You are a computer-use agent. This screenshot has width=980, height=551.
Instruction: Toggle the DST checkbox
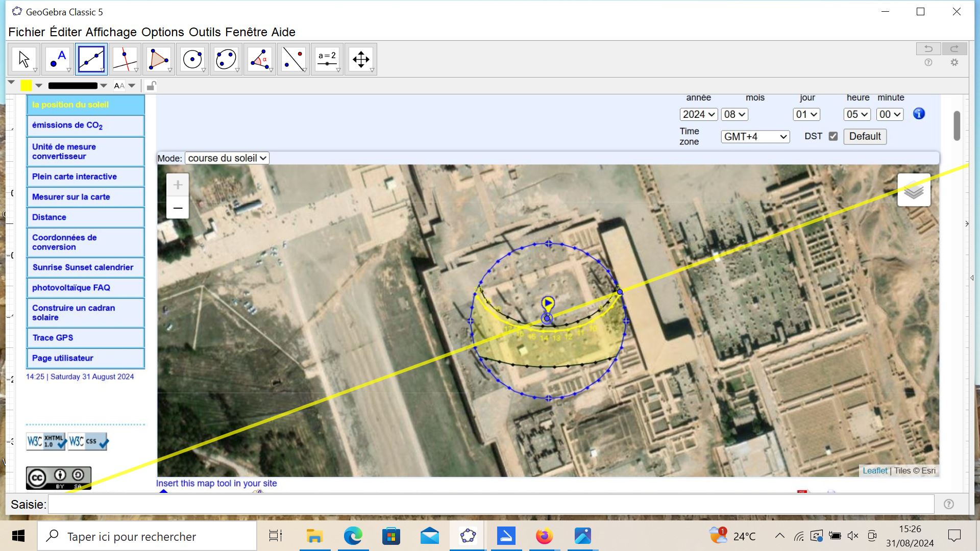tap(834, 136)
